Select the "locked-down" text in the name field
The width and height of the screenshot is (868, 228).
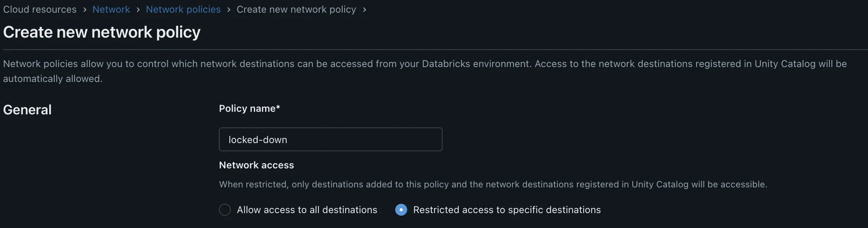[x=258, y=139]
